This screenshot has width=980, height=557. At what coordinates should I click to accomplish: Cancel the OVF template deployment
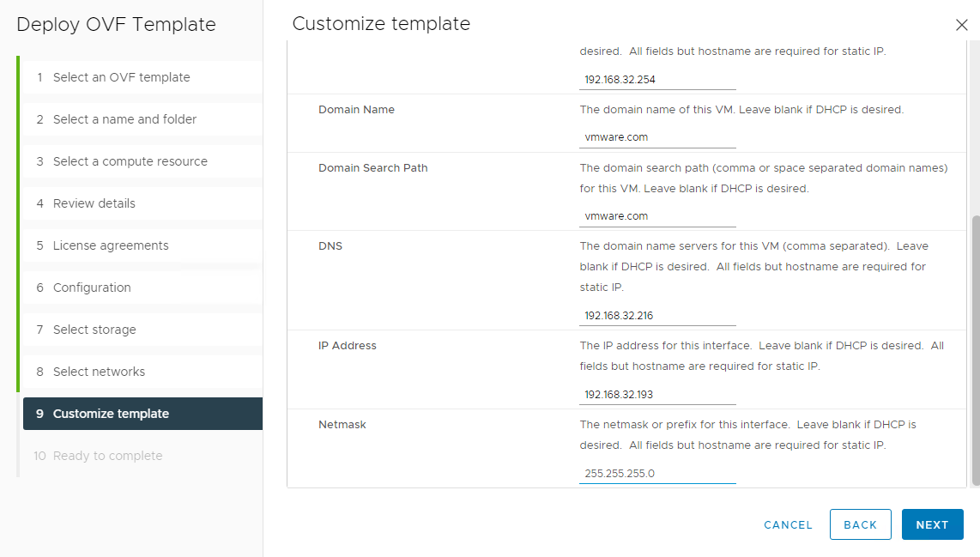(x=787, y=524)
